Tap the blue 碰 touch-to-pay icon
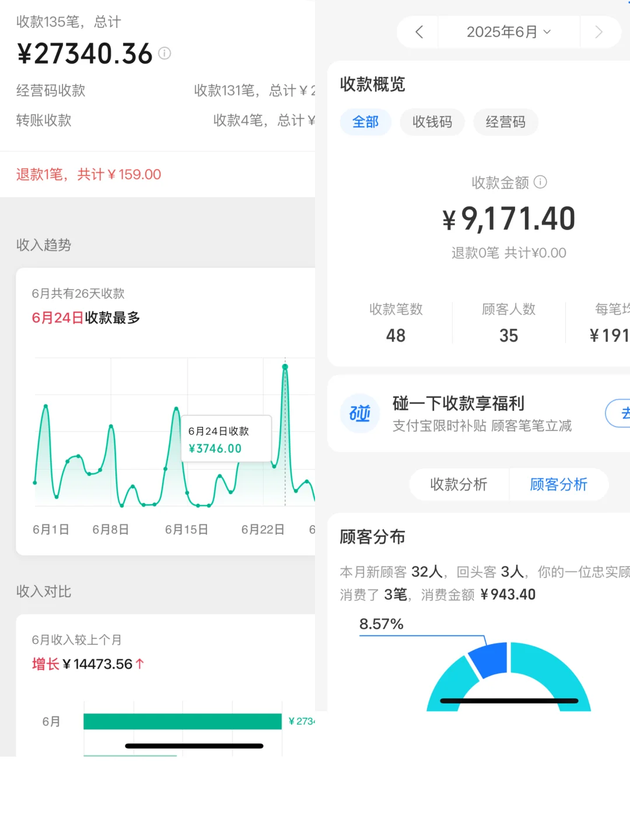Image resolution: width=630 pixels, height=840 pixels. 360,414
